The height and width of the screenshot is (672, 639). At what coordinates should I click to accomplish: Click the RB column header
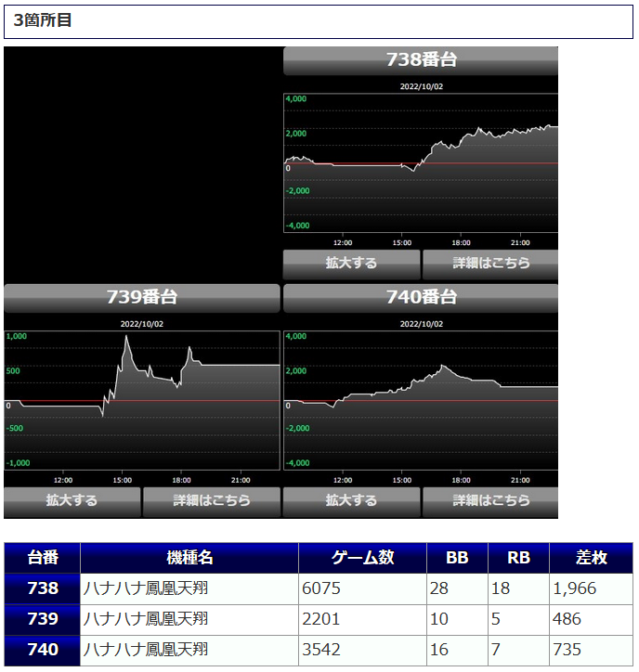[518, 558]
